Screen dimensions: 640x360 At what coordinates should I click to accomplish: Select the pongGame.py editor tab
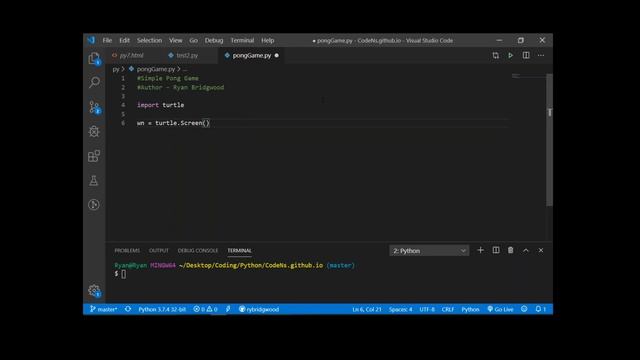(x=251, y=55)
